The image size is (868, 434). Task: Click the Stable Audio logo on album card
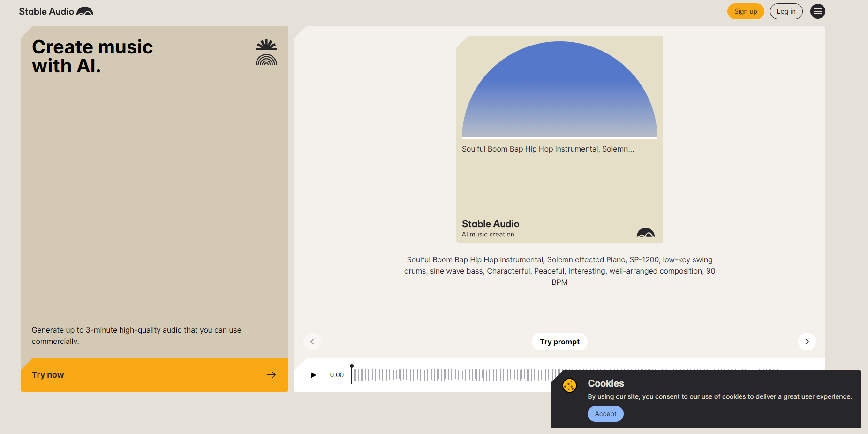(646, 233)
